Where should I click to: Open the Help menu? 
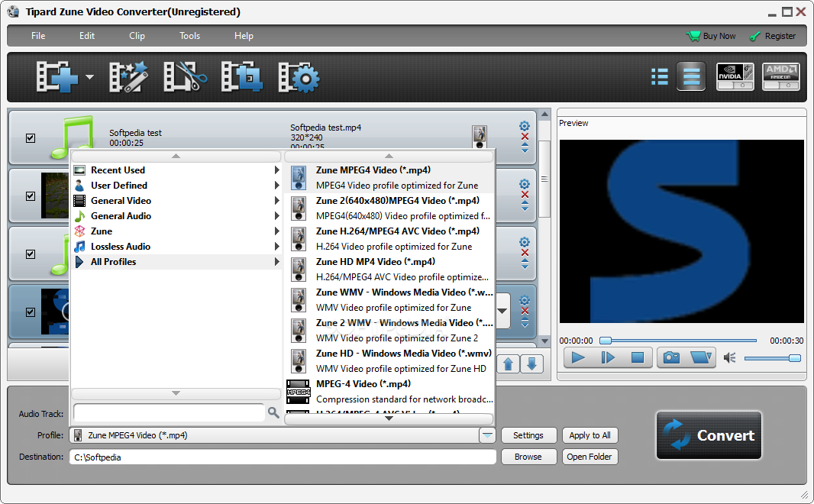[x=244, y=36]
